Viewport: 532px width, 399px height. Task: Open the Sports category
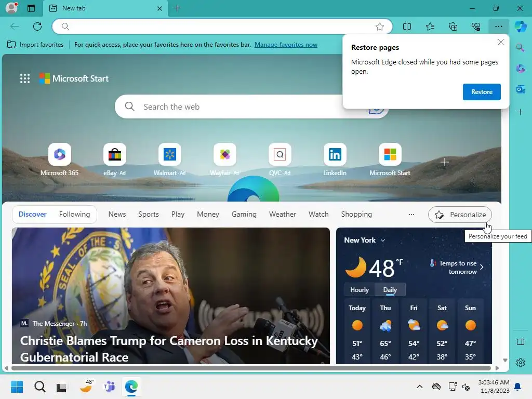tap(148, 214)
